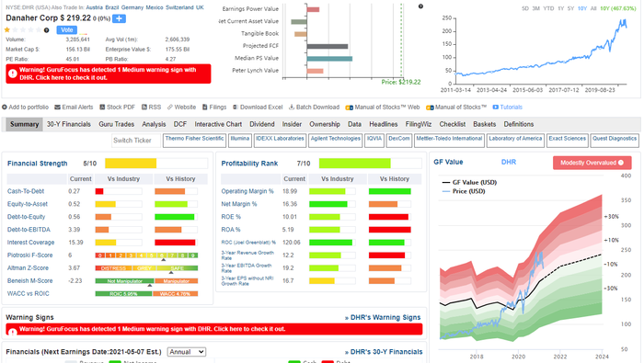Click the Financial Strength yellow rating bar

pyautogui.click(x=131, y=164)
